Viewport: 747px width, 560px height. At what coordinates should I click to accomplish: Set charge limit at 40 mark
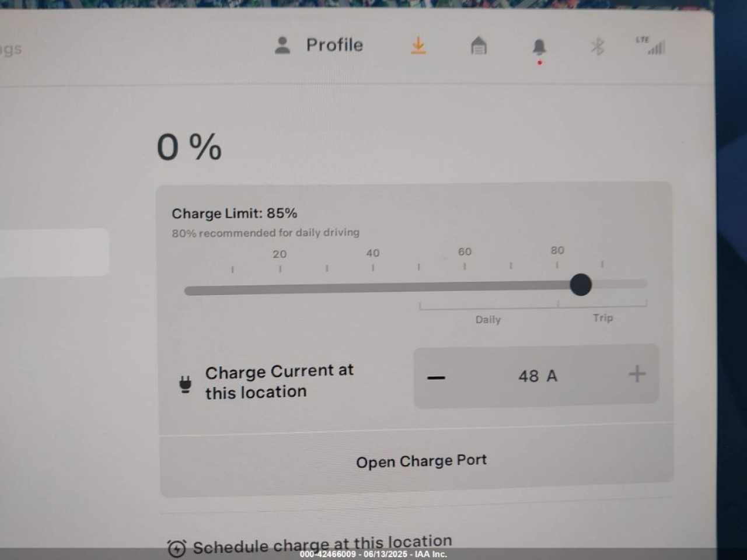[373, 268]
